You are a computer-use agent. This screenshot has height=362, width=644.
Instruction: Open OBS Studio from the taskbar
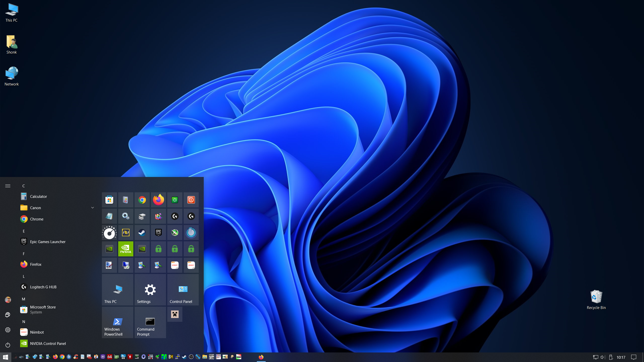191,357
